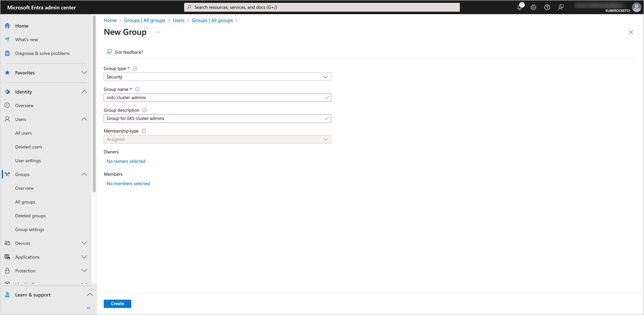The width and height of the screenshot is (644, 315).
Task: Expand the Applications menu section
Action: pyautogui.click(x=84, y=257)
